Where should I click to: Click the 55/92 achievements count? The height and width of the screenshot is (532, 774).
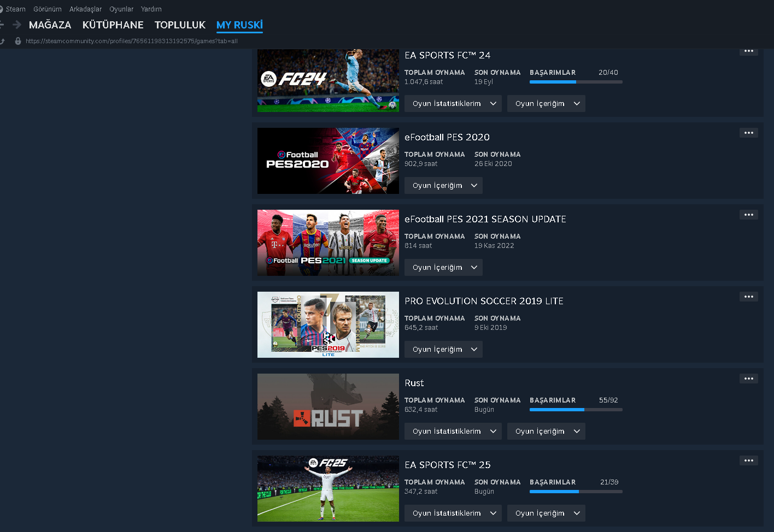[608, 400]
